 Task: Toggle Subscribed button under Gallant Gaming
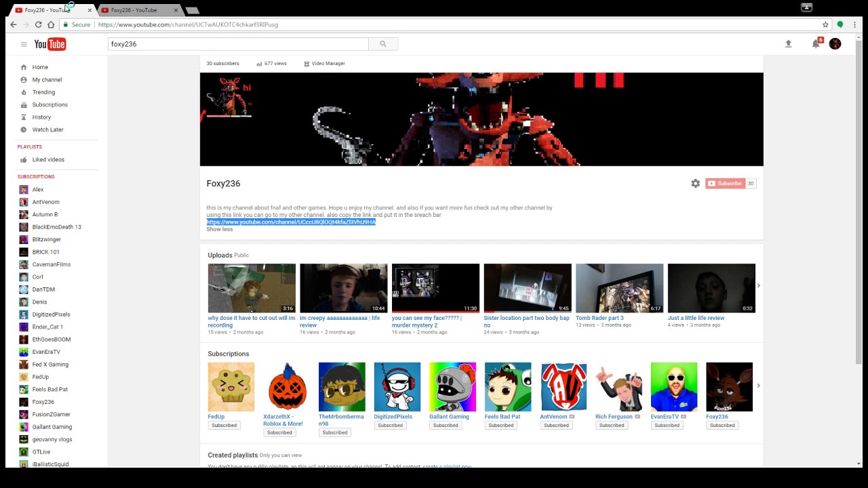point(446,426)
